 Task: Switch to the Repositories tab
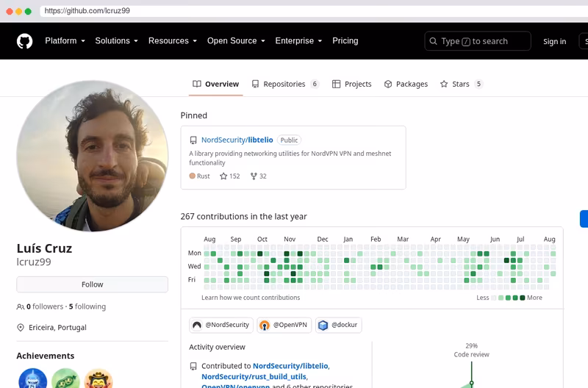click(x=285, y=84)
